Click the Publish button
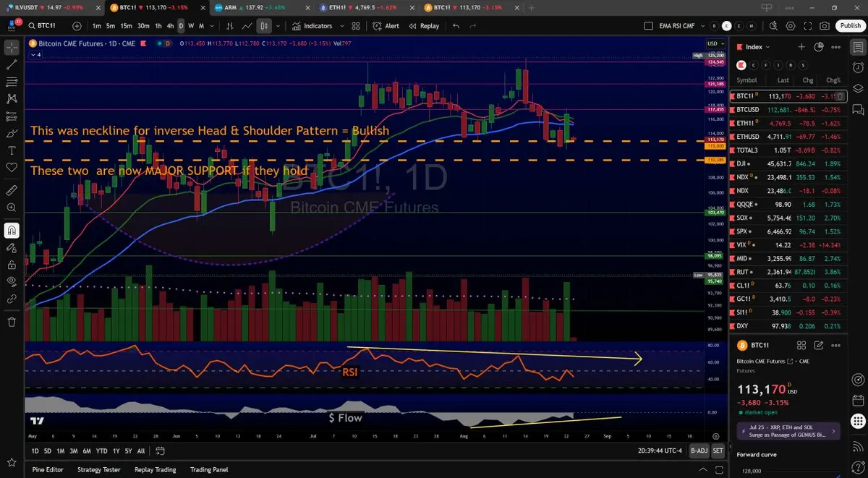 pyautogui.click(x=850, y=26)
